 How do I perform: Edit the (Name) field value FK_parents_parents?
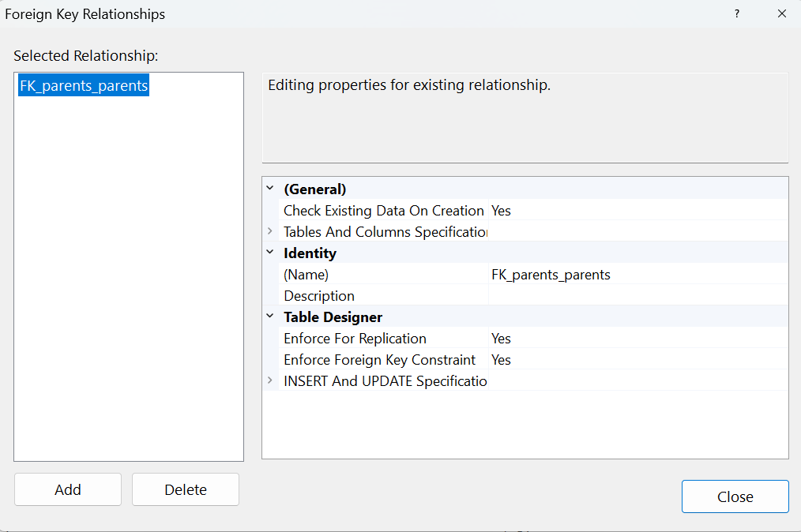pos(551,275)
